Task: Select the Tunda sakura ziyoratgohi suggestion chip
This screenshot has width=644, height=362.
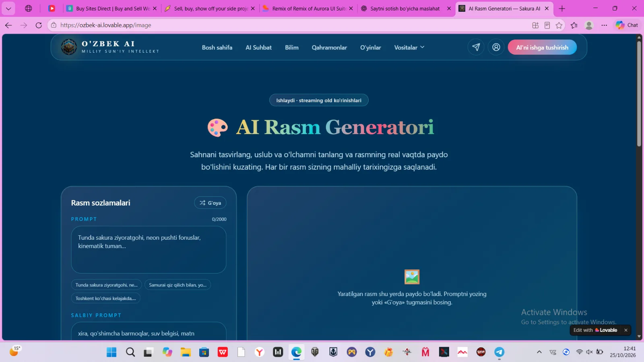Action: [x=106, y=285]
